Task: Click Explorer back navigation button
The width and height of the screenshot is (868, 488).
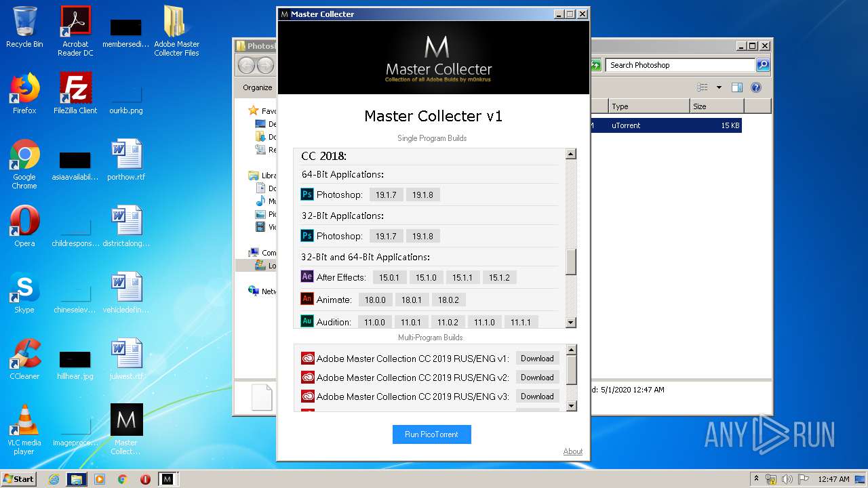Action: point(246,65)
